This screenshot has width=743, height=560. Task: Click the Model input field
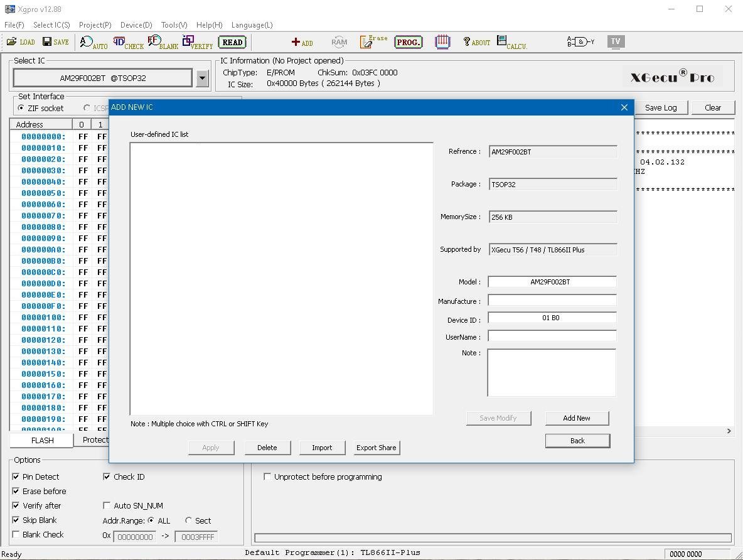point(552,282)
